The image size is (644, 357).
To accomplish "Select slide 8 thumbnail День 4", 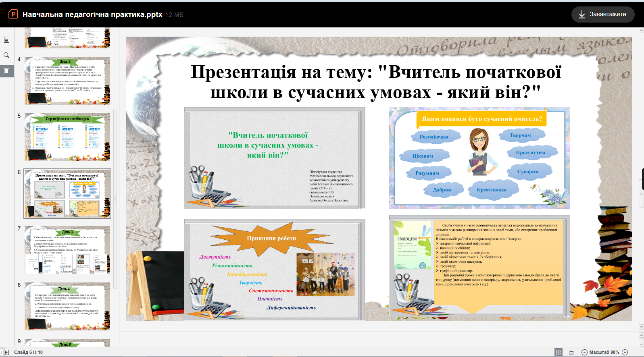I will (67, 306).
